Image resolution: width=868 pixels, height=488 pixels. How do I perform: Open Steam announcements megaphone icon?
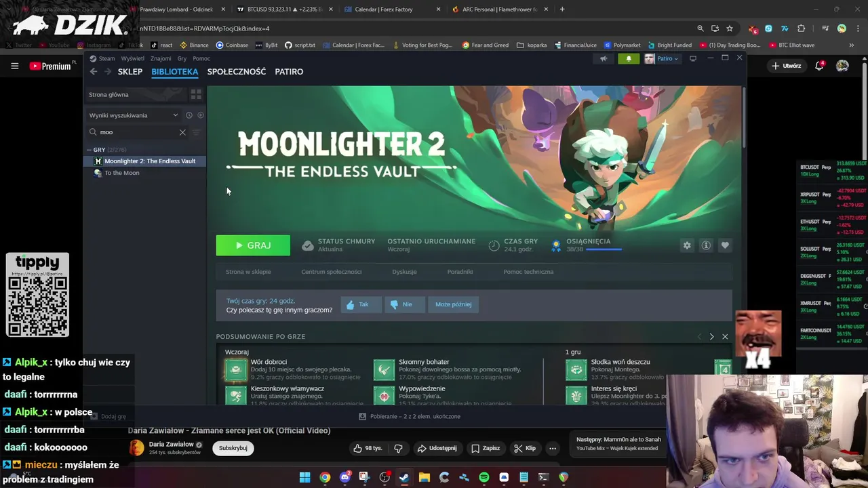point(603,59)
